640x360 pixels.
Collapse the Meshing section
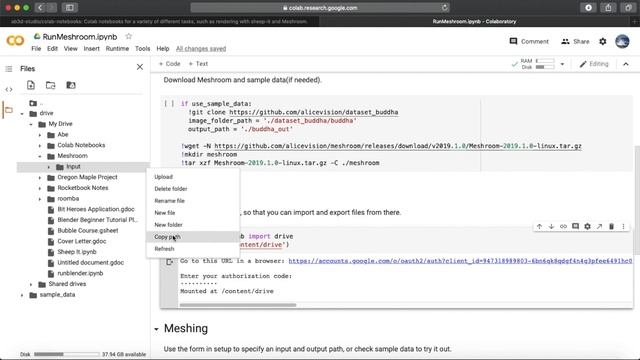point(156,329)
